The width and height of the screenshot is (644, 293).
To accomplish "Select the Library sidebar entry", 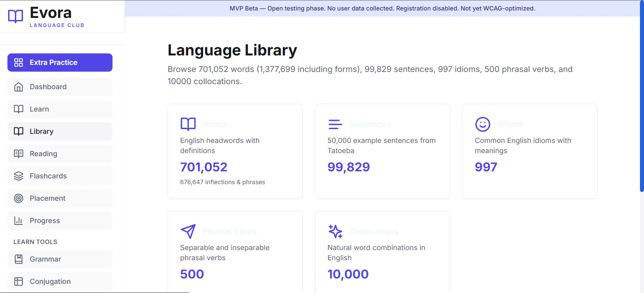I will tap(60, 131).
